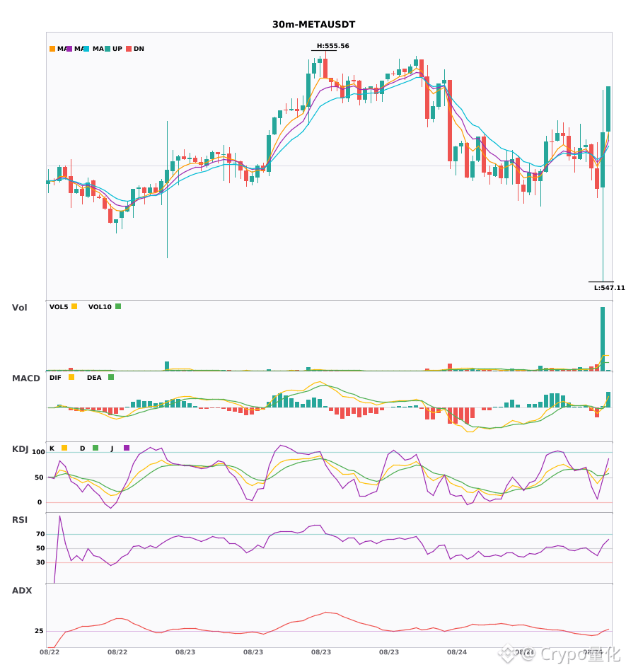
Task: Click the ADX panel label
Action: click(22, 591)
